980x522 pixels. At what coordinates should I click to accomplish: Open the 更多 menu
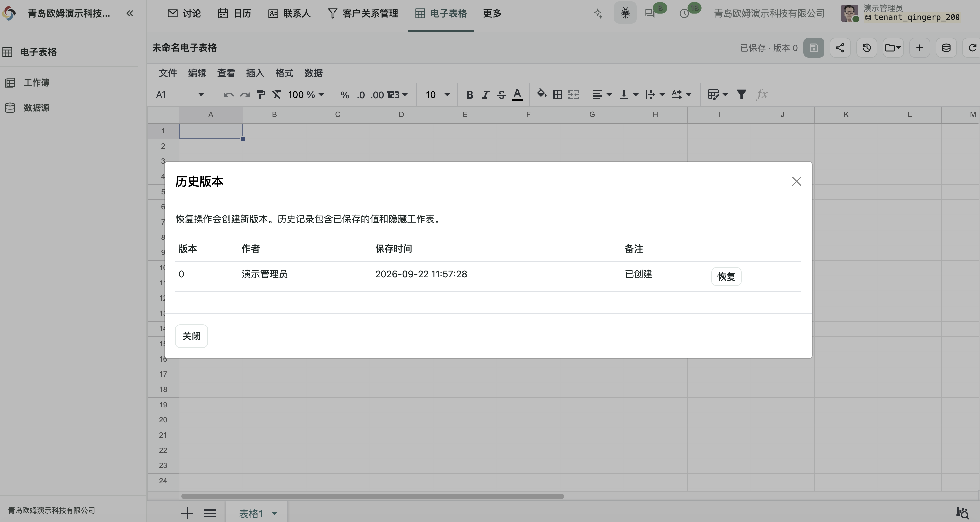pyautogui.click(x=492, y=13)
